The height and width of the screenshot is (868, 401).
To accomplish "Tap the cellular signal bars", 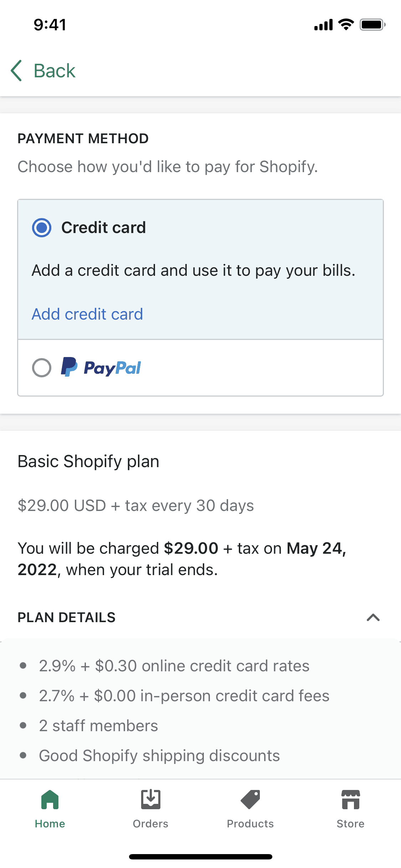I will [x=323, y=25].
